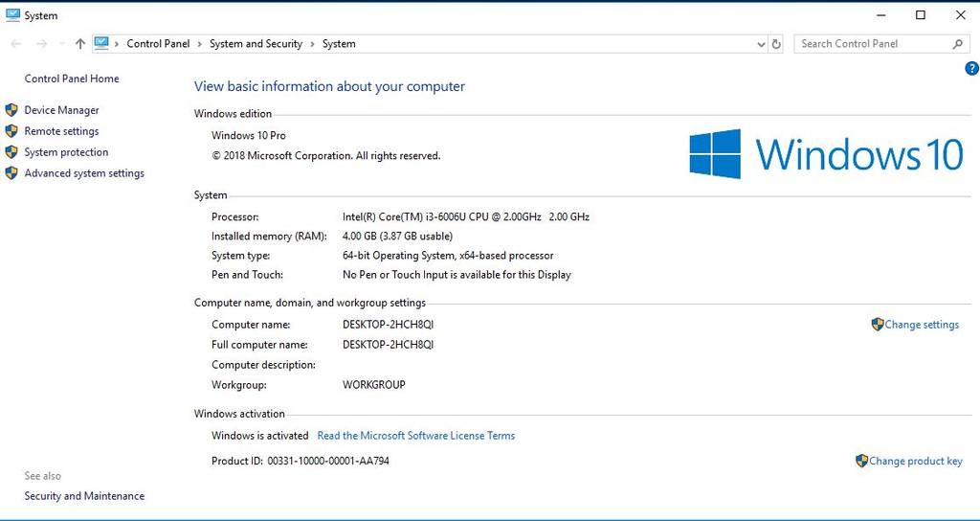Image resolution: width=980 pixels, height=521 pixels.
Task: Open the blue Help question mark icon
Action: (972, 69)
